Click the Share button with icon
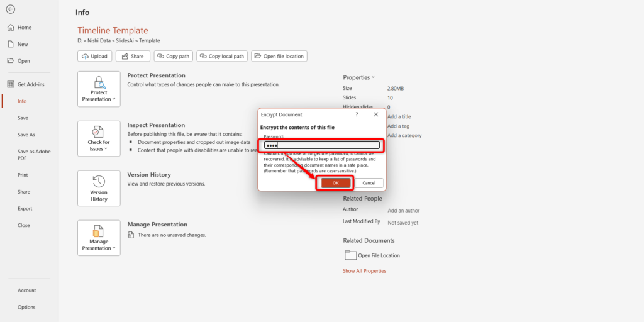The width and height of the screenshot is (644, 322). point(133,56)
